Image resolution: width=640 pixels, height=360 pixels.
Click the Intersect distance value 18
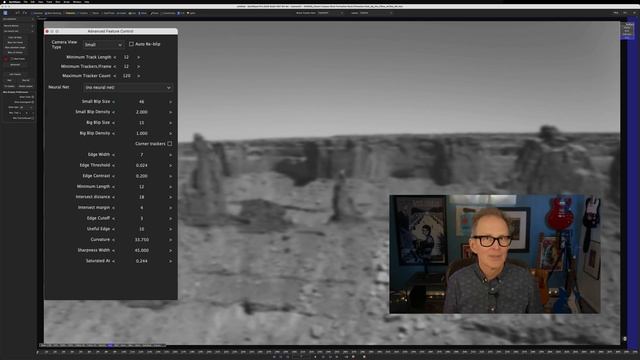142,197
